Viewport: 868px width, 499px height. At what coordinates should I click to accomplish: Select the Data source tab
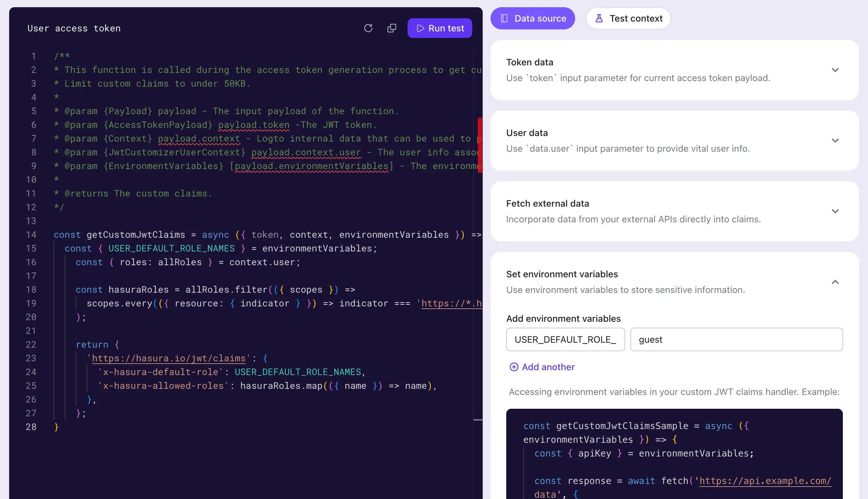click(532, 18)
